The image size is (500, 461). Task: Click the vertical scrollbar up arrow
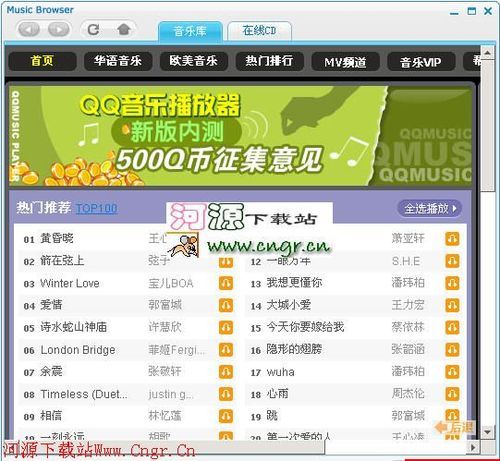click(x=487, y=53)
